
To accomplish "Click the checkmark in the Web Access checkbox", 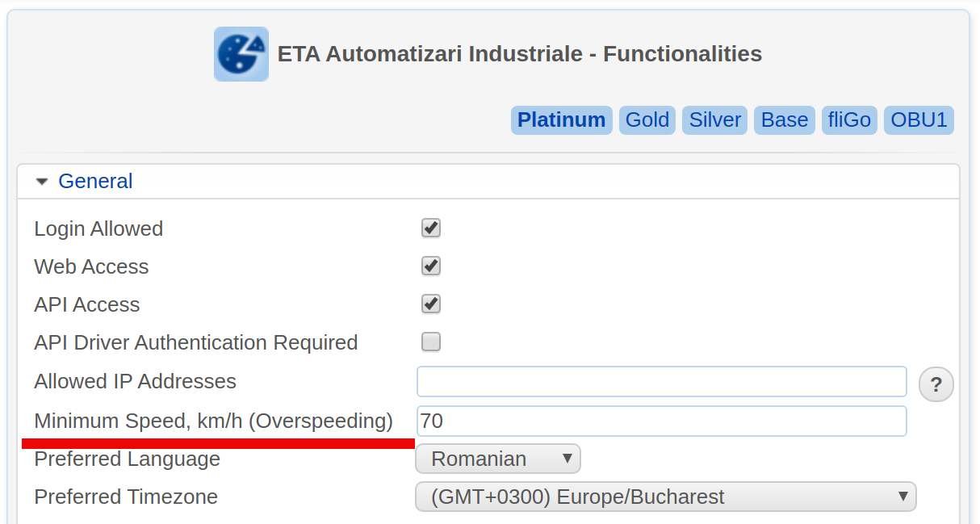I will [x=430, y=266].
